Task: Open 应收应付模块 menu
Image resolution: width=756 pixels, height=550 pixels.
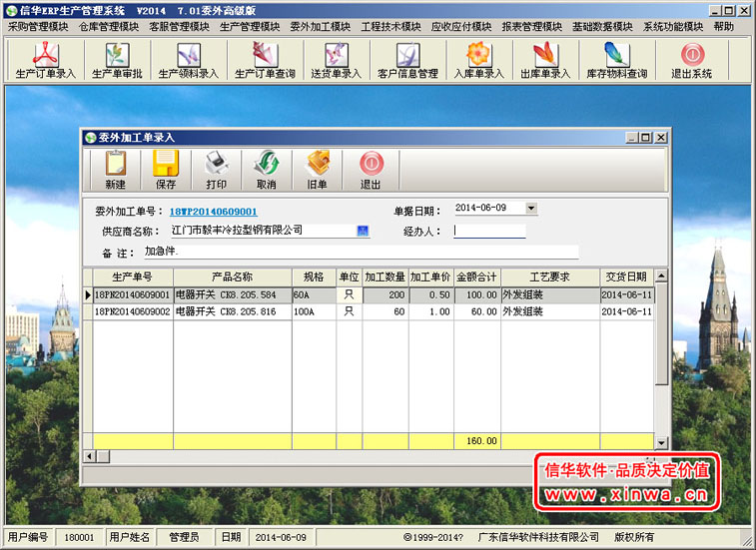Action: coord(461,27)
